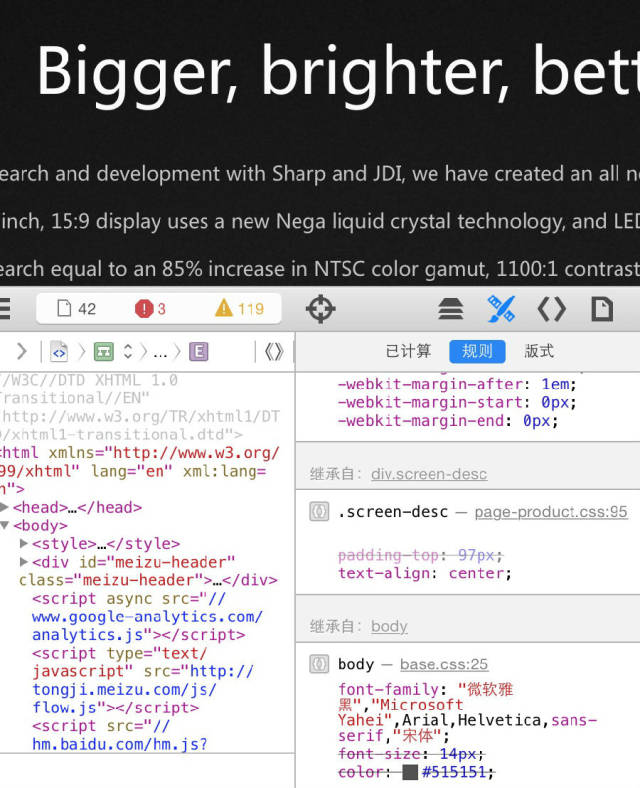Select the font-family property name

coord(388,689)
